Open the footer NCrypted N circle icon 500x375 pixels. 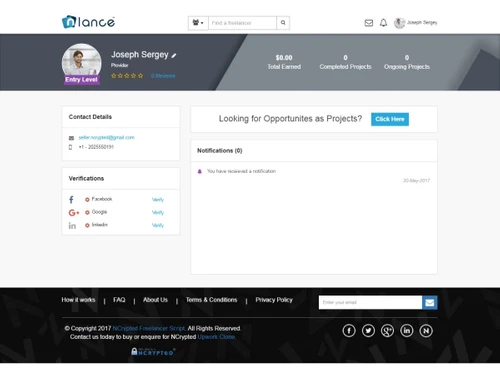426,331
